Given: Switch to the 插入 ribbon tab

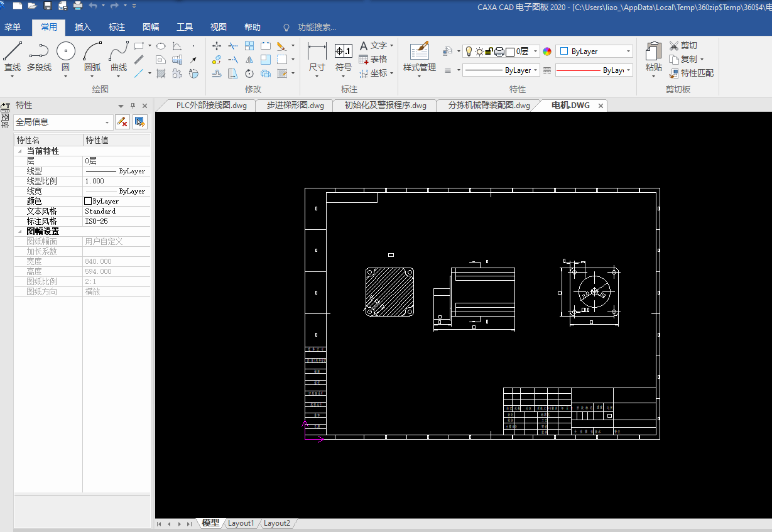Looking at the screenshot, I should tap(83, 27).
